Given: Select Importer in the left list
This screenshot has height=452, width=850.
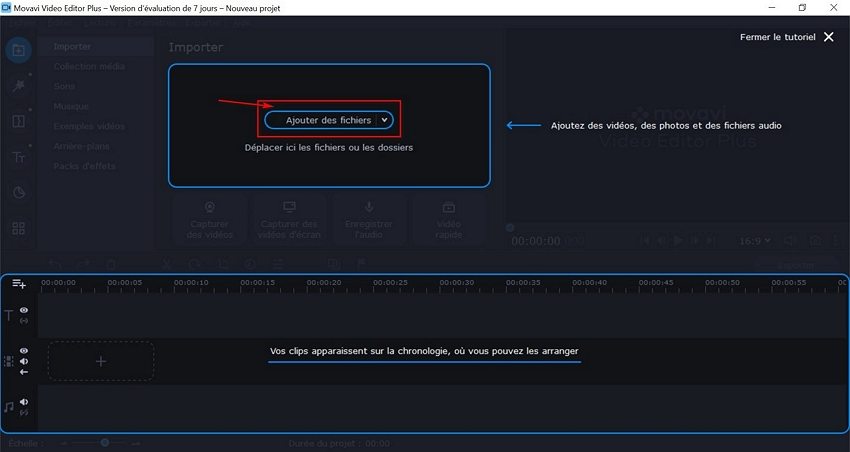Looking at the screenshot, I should [x=97, y=47].
